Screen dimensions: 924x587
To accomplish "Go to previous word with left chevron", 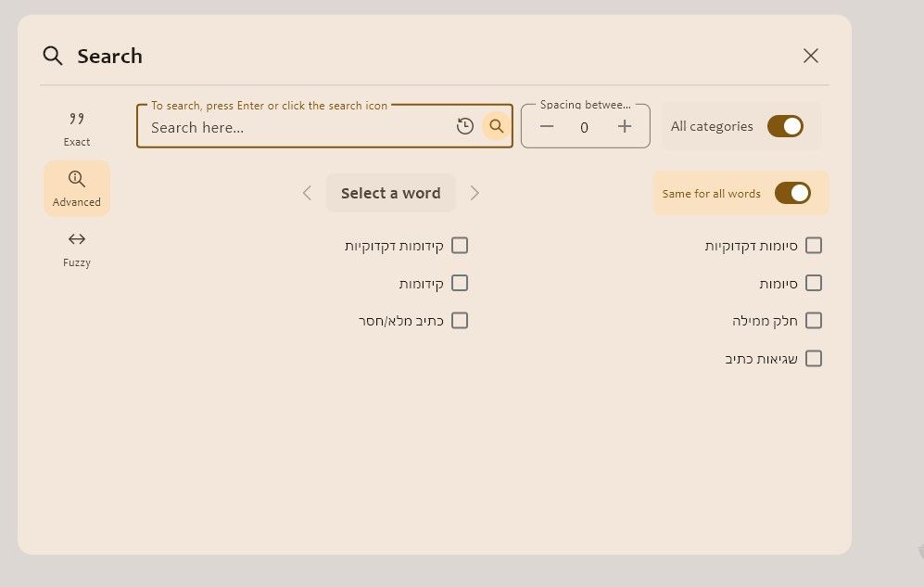I will pyautogui.click(x=307, y=193).
